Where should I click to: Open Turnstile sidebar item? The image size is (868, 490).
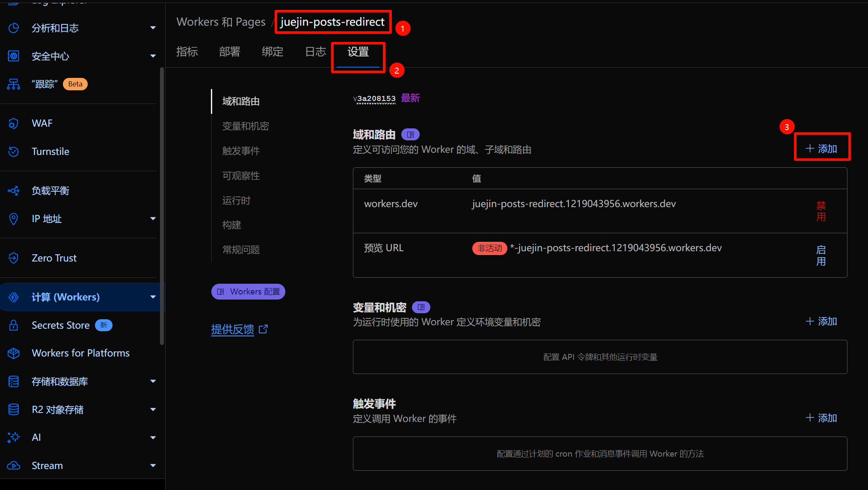(80, 151)
